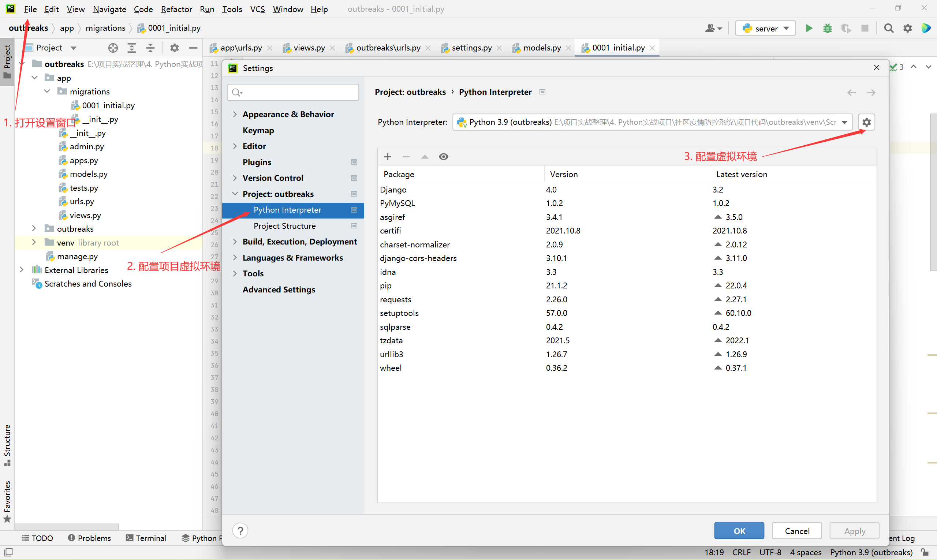Toggle show early releases eye icon
The image size is (937, 560).
point(443,157)
